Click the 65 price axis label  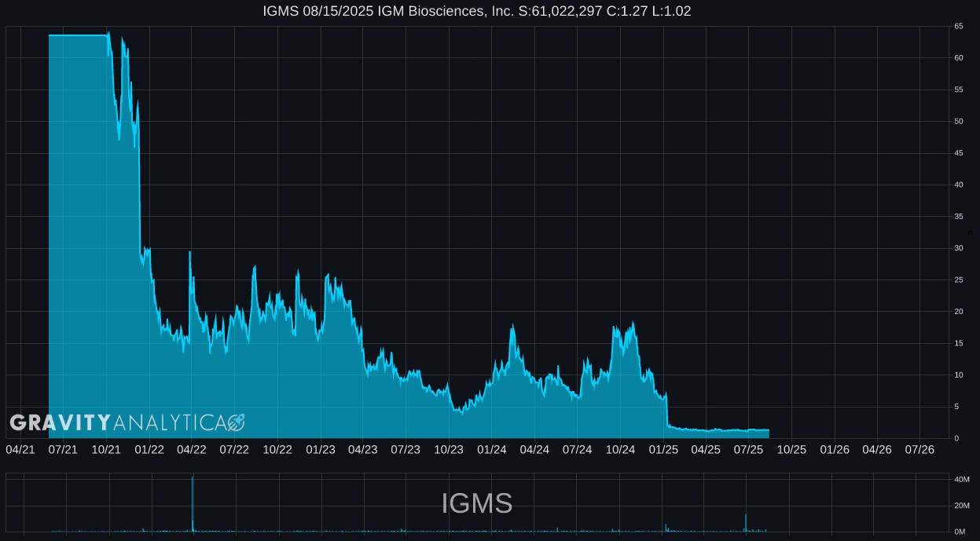959,26
